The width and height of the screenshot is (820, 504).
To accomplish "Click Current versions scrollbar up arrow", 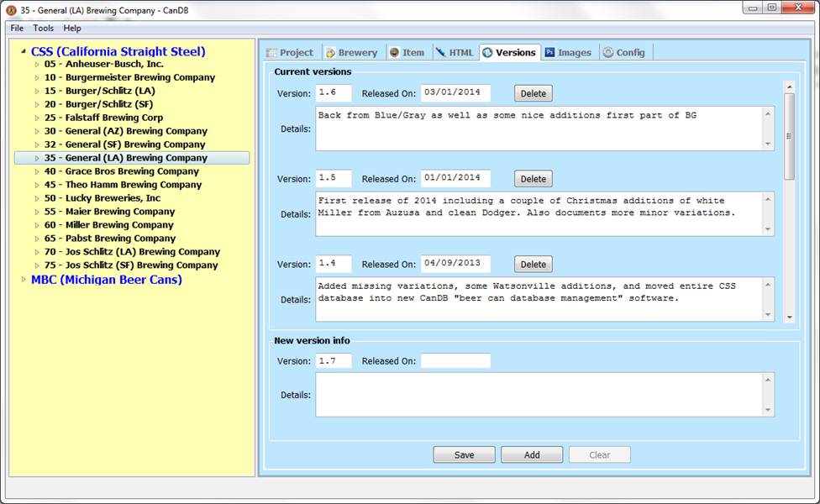I will [789, 87].
